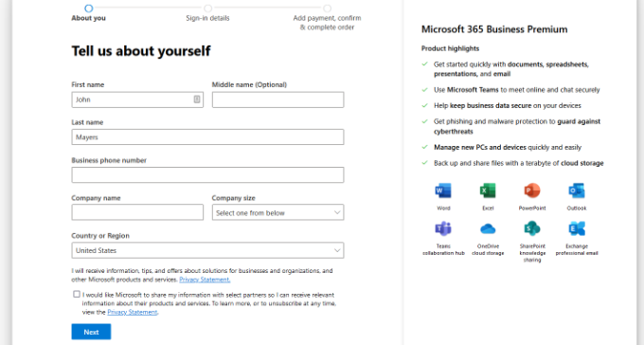Focus the Last name input field
Viewport: 644px width, 345px height.
point(207,136)
